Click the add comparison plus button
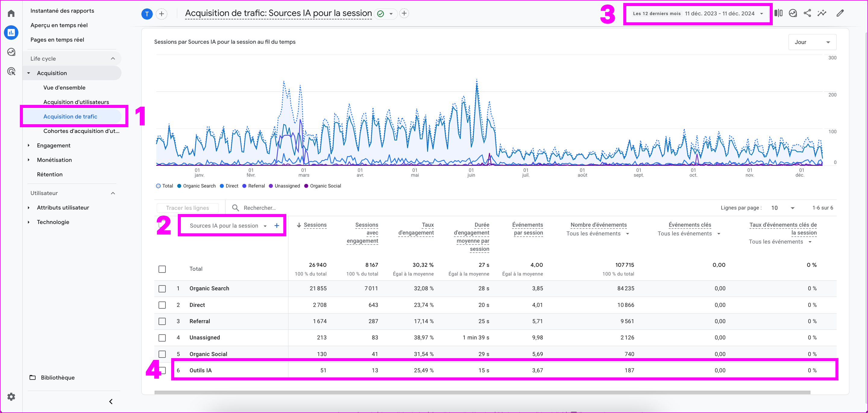 tap(162, 14)
